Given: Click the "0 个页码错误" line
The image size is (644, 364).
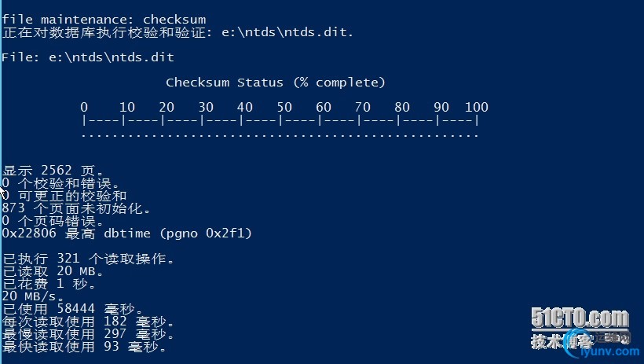Looking at the screenshot, I should pyautogui.click(x=53, y=221).
